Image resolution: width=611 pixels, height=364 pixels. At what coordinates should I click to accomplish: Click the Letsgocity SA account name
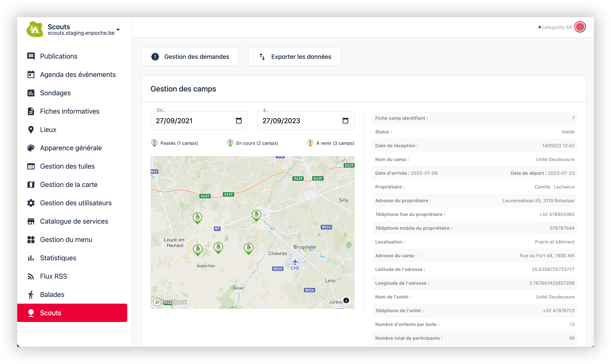[557, 27]
